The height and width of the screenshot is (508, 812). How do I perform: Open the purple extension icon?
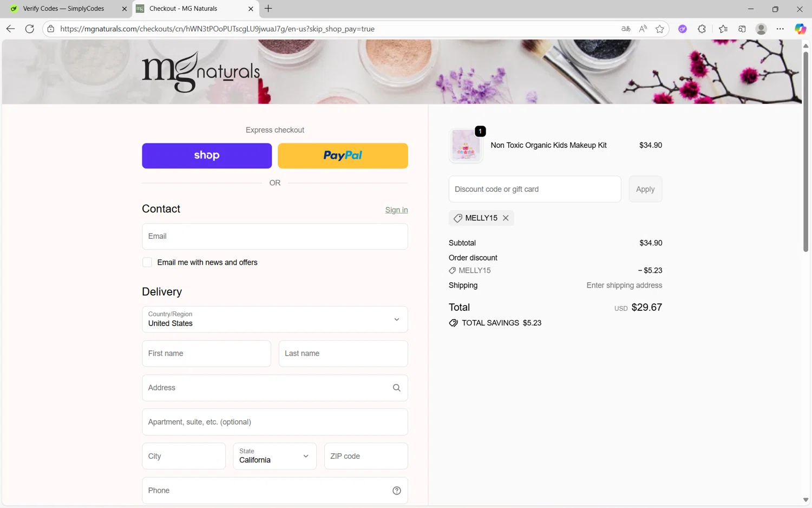(683, 29)
